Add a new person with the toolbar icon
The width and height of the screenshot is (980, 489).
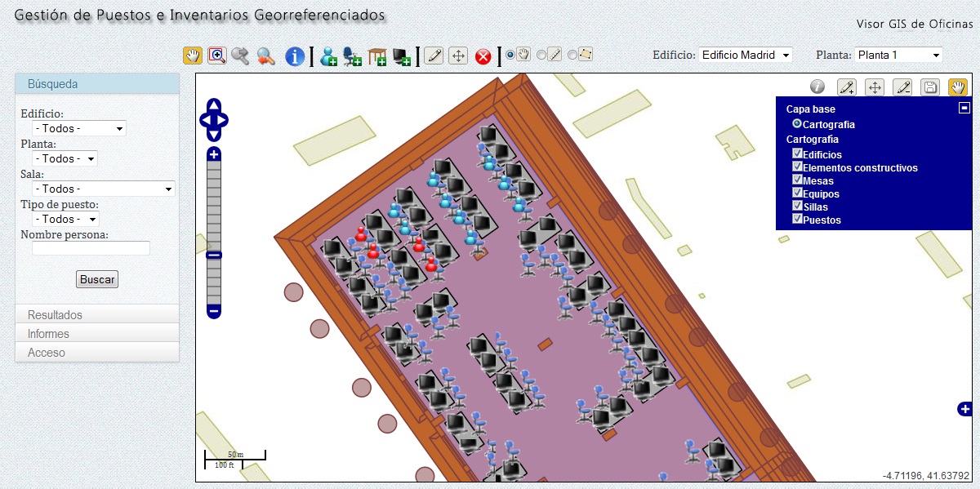click(329, 56)
